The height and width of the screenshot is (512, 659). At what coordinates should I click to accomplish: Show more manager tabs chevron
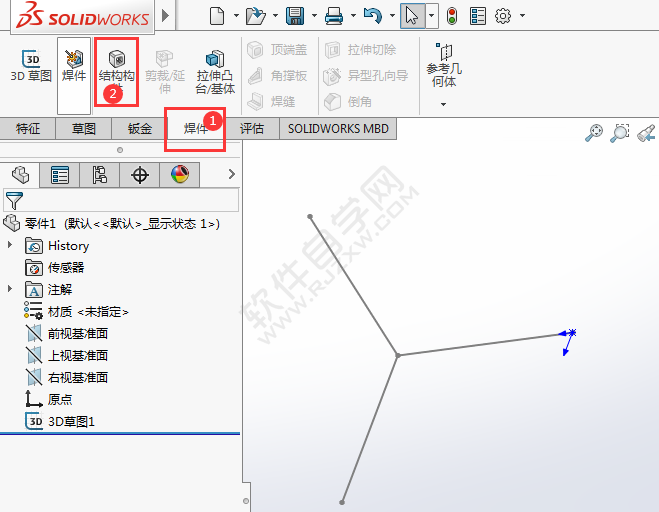[232, 174]
